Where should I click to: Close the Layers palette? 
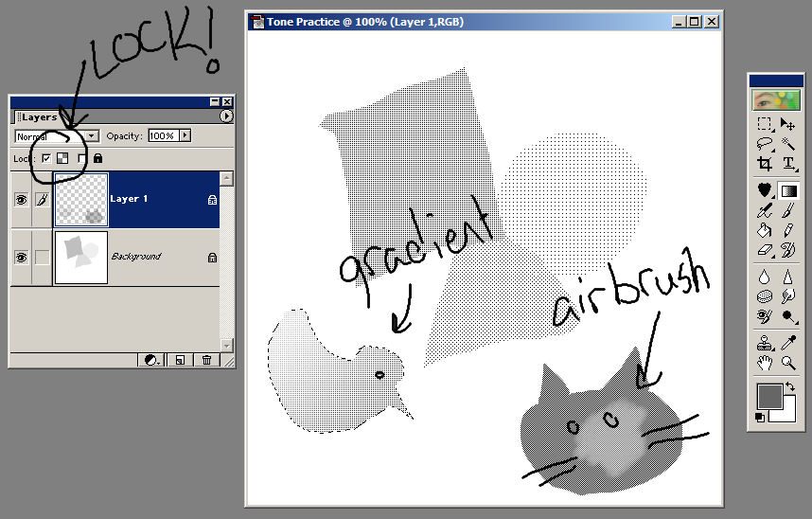(x=227, y=101)
